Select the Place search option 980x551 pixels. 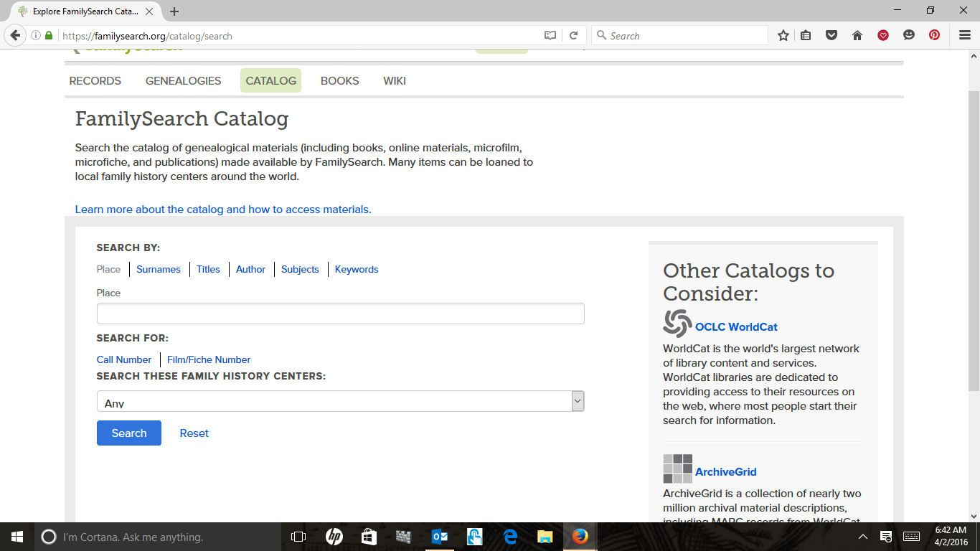click(x=109, y=270)
